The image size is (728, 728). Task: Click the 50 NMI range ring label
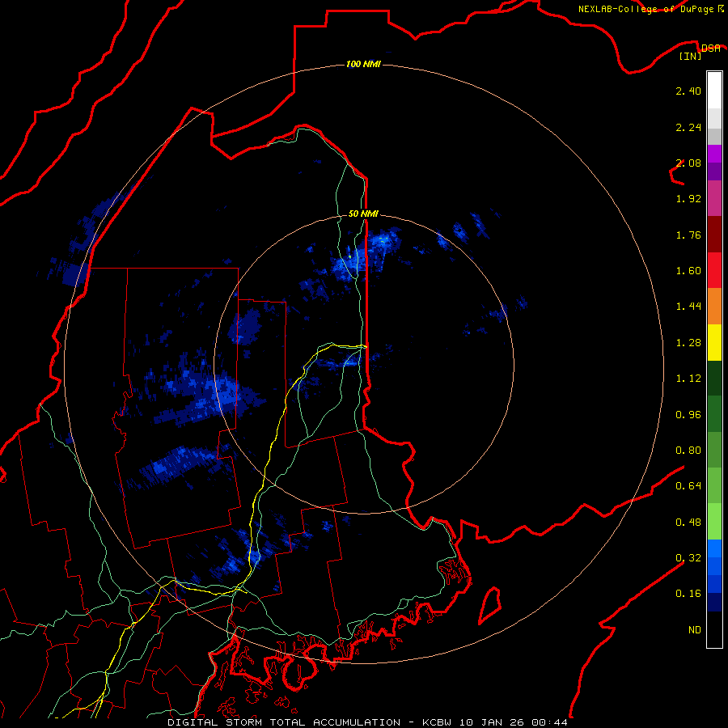363,214
